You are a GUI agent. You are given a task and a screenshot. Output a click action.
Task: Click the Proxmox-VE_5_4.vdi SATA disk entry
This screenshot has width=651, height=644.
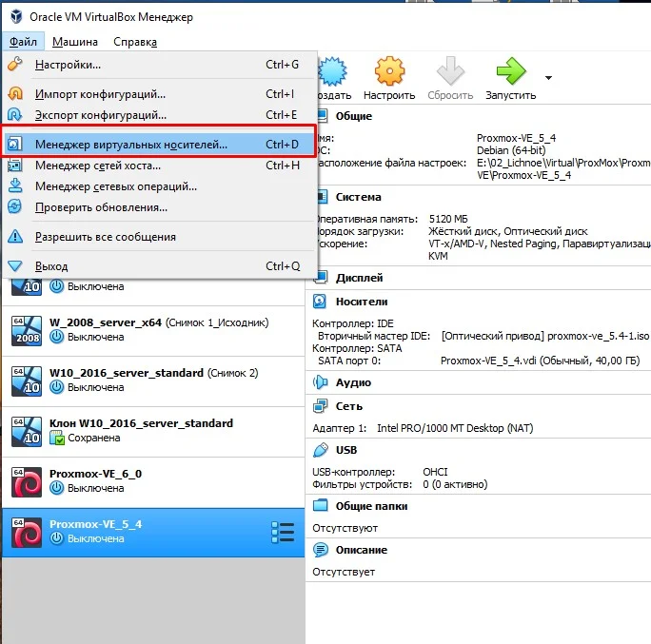tap(541, 361)
